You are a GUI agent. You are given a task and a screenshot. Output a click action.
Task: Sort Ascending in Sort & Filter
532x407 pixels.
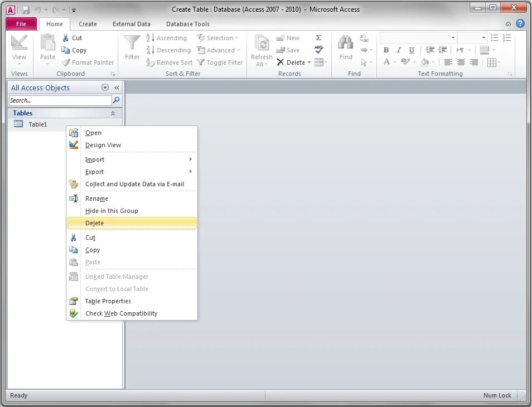[167, 38]
